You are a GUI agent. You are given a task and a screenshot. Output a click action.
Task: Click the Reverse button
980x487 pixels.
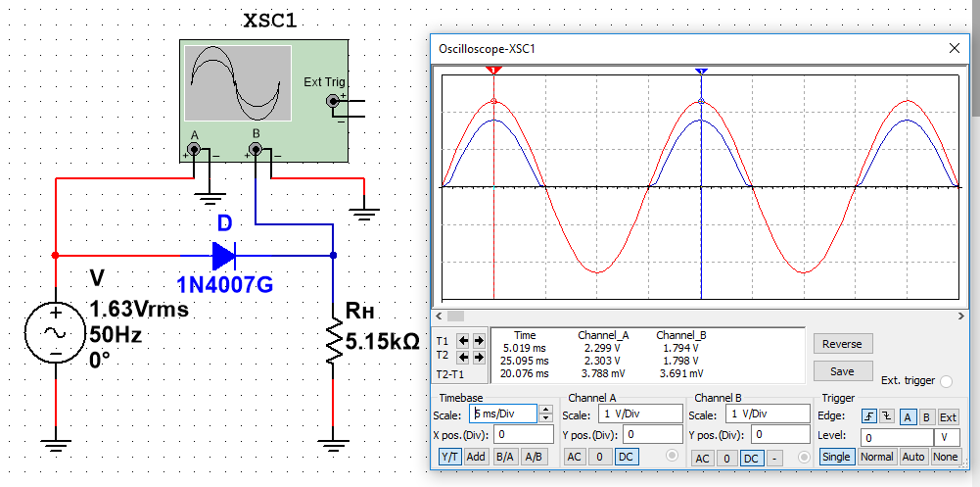(842, 344)
